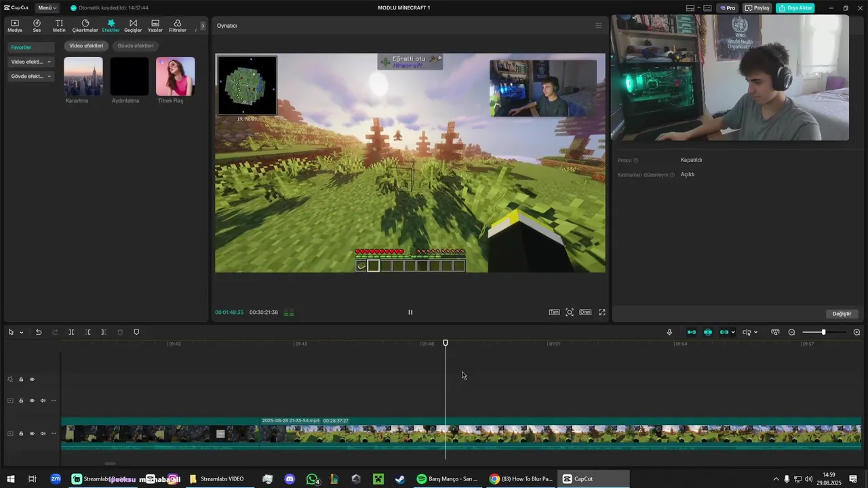
Task: Open the keyboard shortcuts icon
Action: click(x=707, y=8)
